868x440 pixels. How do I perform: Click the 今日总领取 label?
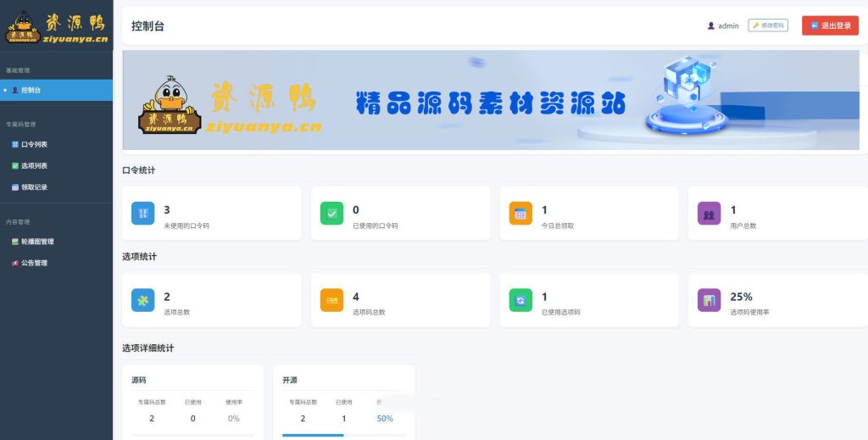coord(558,226)
